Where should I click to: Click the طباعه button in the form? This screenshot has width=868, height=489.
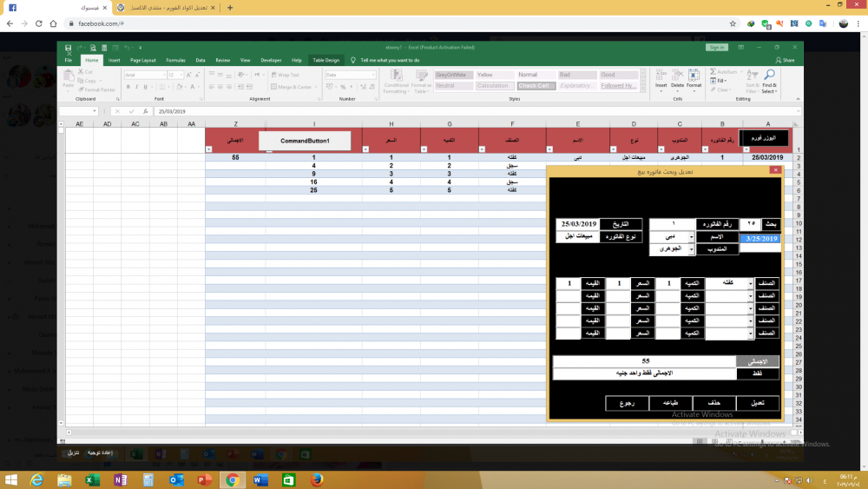(x=670, y=403)
